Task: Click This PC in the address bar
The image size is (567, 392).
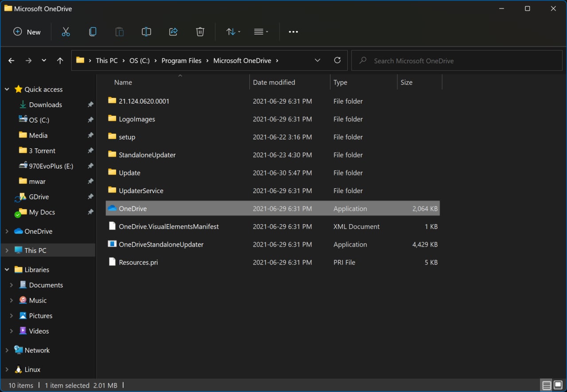Action: pyautogui.click(x=107, y=61)
